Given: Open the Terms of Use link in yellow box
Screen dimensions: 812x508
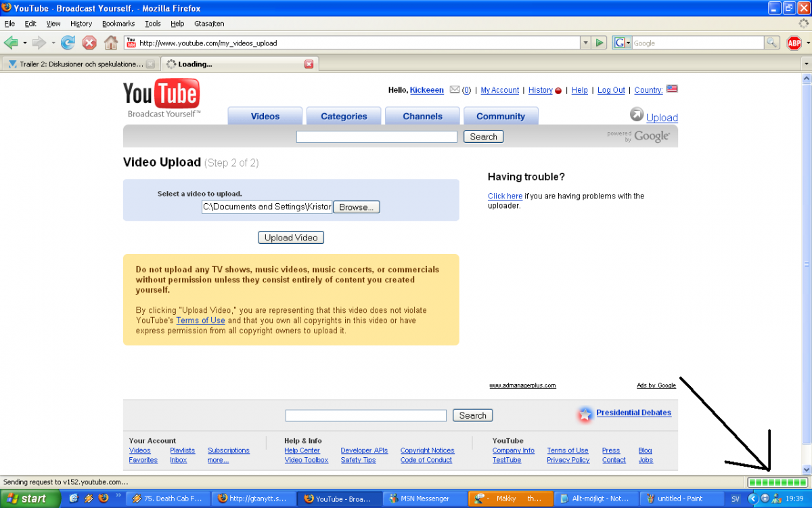Looking at the screenshot, I should pyautogui.click(x=200, y=320).
